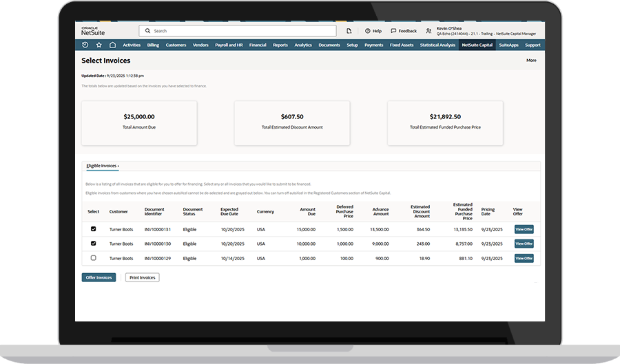Click the Print Invoices button

coord(142,277)
